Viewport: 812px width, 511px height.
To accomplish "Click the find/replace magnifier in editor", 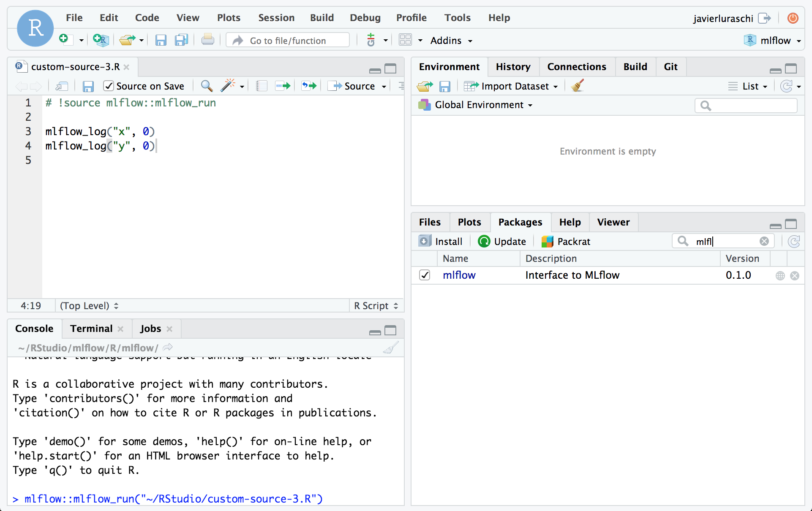I will (x=207, y=86).
